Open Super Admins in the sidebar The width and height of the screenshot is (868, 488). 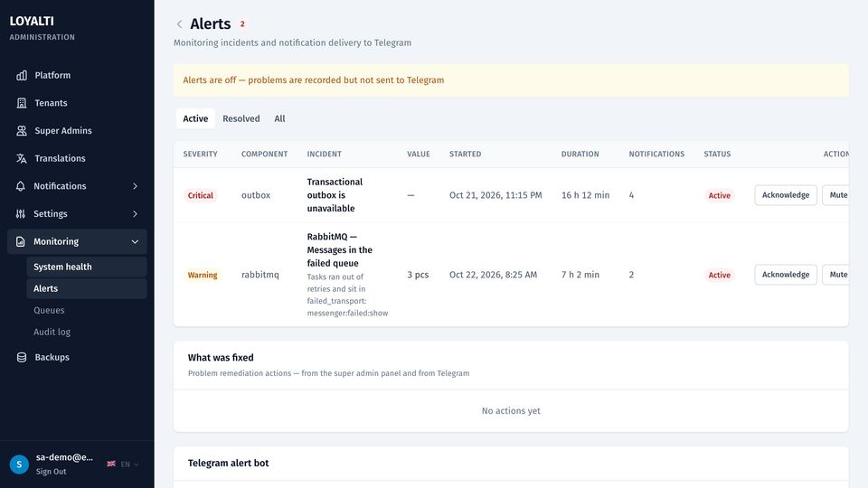click(77, 130)
